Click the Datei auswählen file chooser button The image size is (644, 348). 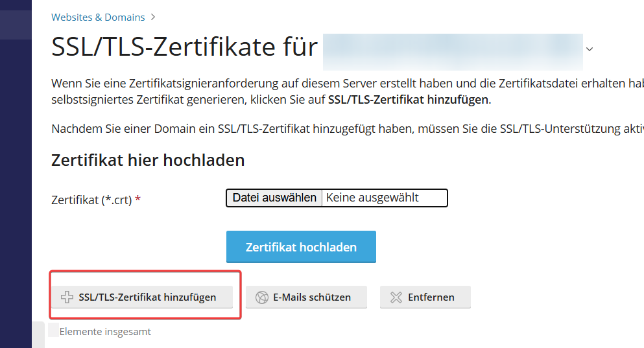(274, 198)
